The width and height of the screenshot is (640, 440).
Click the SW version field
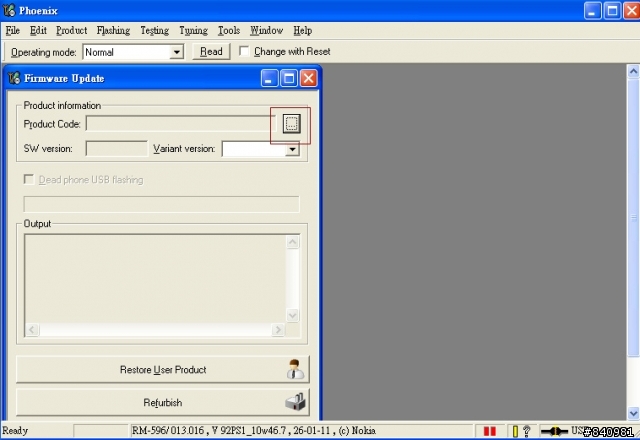[x=116, y=149]
